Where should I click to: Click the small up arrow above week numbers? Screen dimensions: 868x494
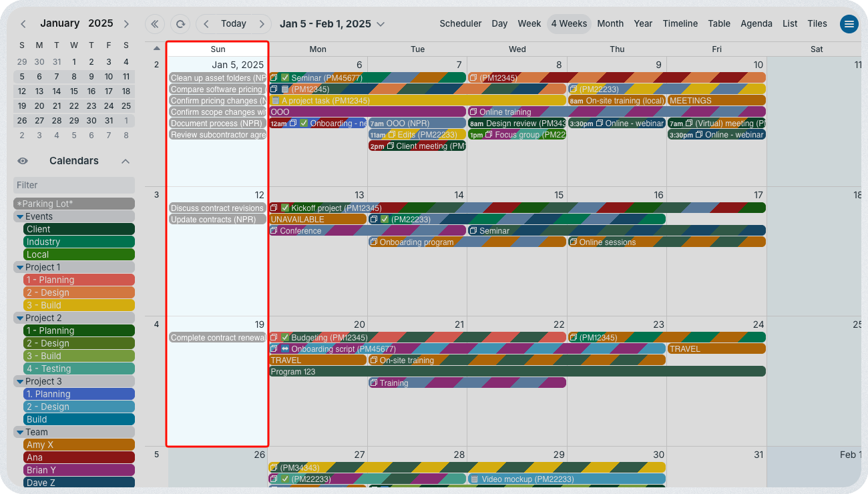pos(156,49)
